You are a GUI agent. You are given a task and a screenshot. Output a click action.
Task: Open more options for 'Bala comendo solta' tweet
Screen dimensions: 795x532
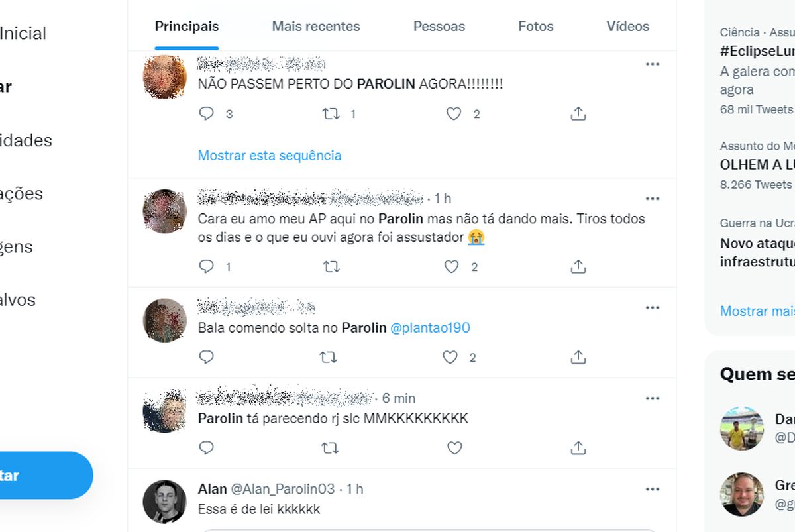tap(653, 307)
